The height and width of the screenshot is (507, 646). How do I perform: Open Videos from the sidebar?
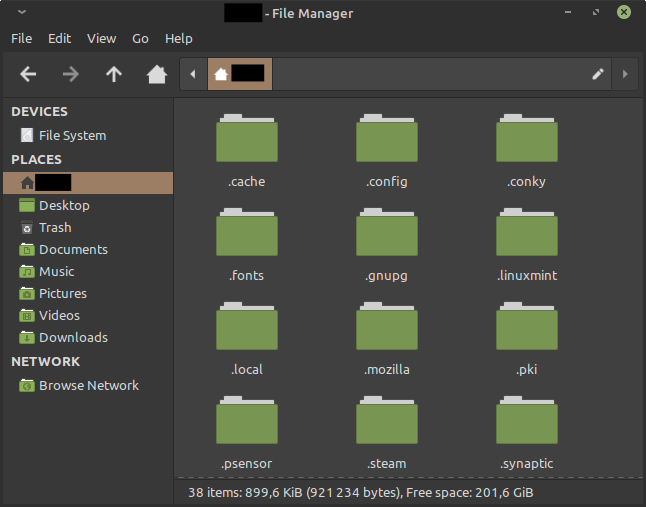88,315
